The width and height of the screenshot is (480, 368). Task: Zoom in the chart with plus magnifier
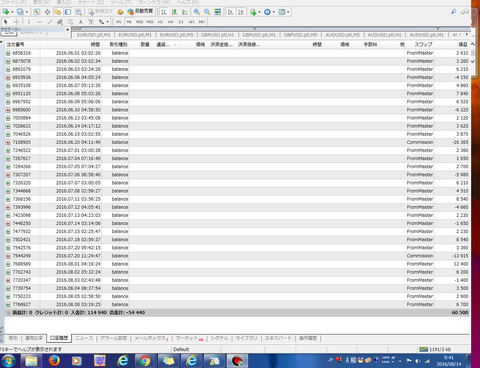click(x=197, y=12)
